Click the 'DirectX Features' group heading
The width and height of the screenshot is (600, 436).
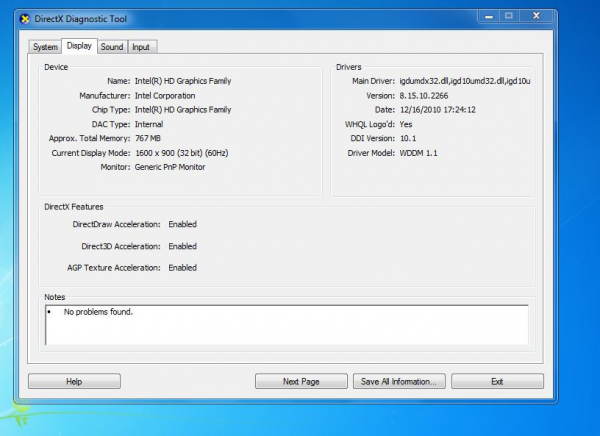click(x=74, y=207)
